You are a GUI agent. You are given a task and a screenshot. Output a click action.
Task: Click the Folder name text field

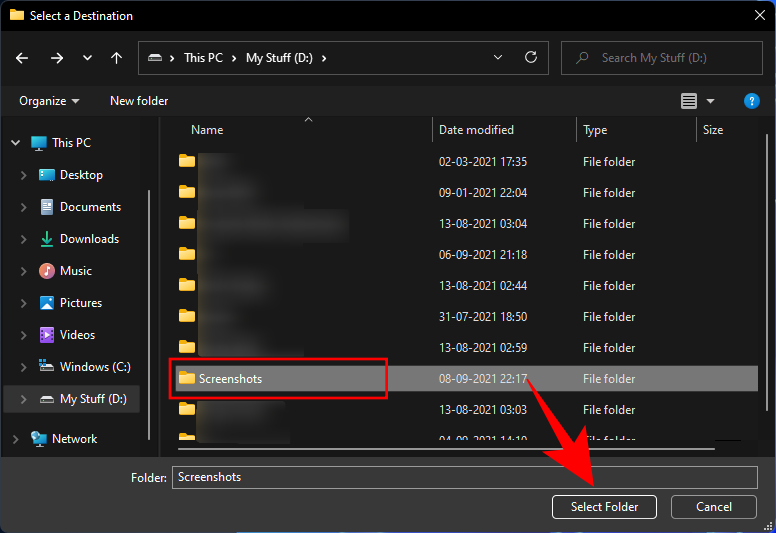click(464, 477)
